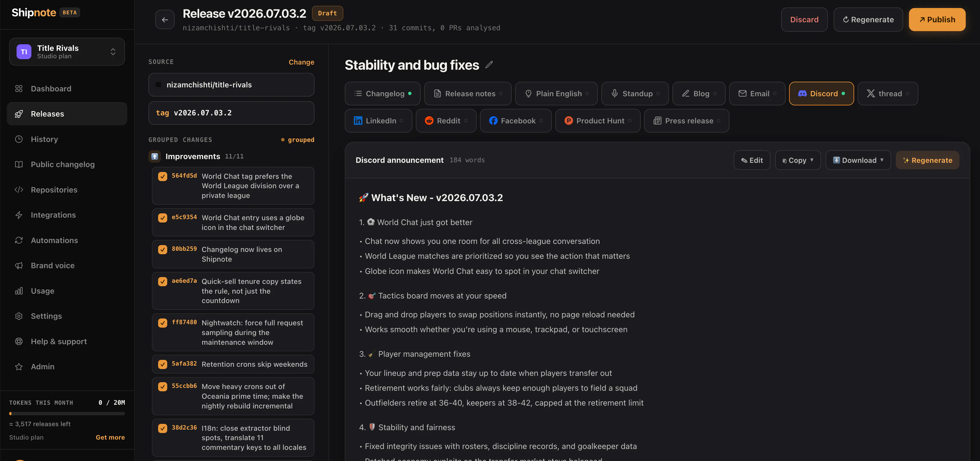Click the Improvements group arrow icon
The image size is (980, 461).
[154, 157]
